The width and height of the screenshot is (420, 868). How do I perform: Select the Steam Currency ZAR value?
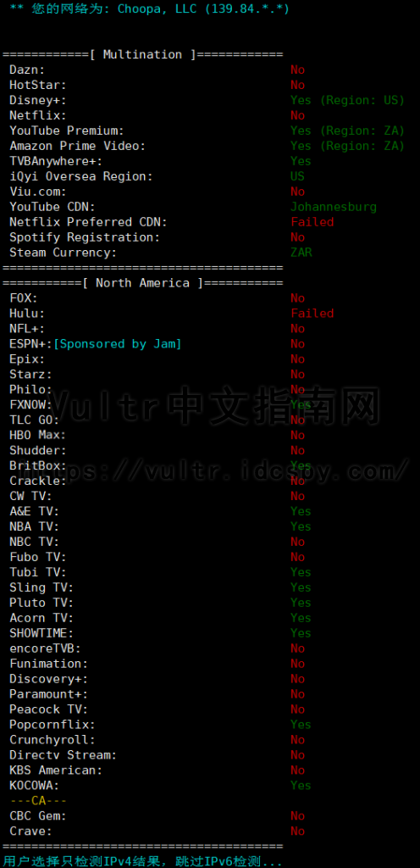click(301, 253)
